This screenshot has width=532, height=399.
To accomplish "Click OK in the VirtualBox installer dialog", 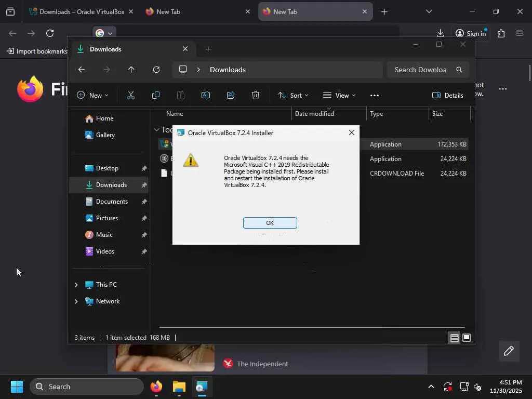I will [x=270, y=223].
